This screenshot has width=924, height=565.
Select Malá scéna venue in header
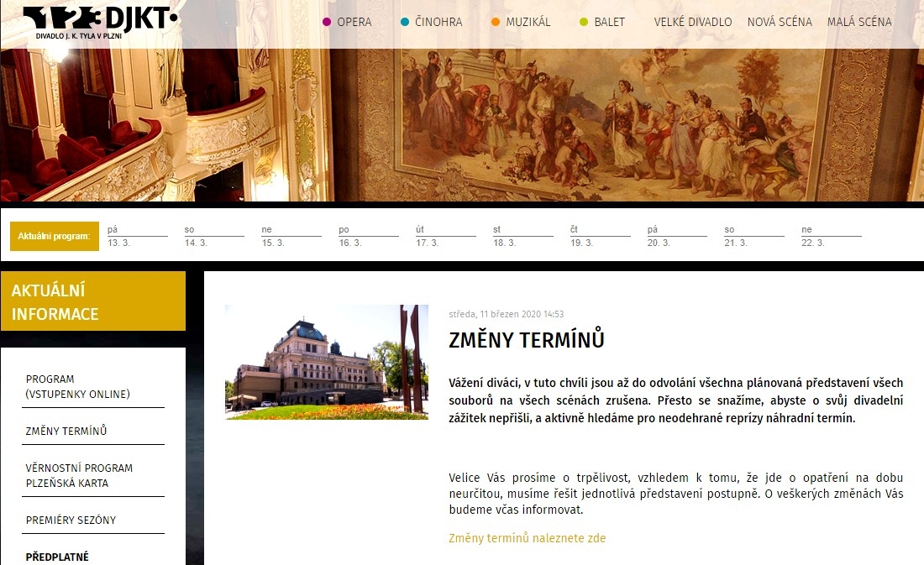(859, 23)
